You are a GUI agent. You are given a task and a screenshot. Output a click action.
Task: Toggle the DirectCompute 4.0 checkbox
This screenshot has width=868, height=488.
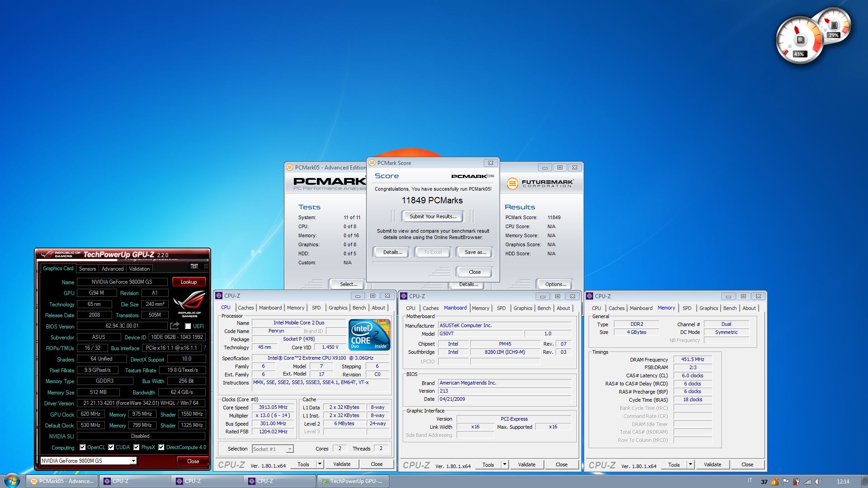click(161, 447)
